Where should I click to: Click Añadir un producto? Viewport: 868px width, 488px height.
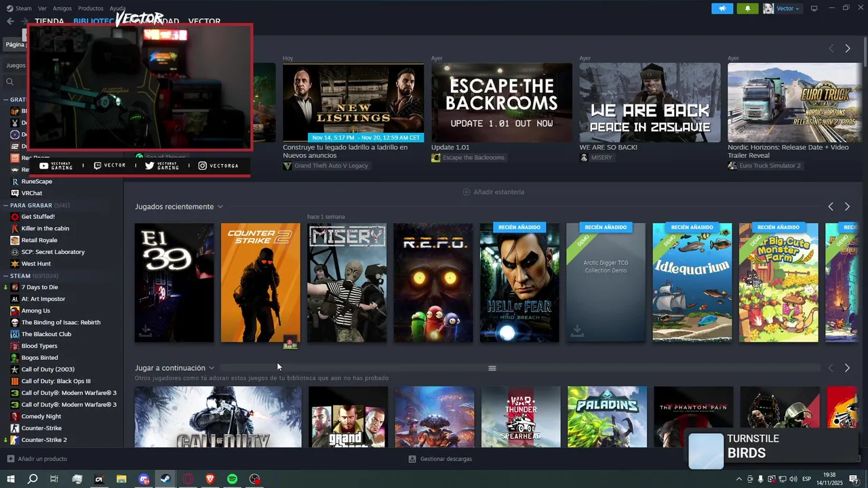click(x=42, y=459)
